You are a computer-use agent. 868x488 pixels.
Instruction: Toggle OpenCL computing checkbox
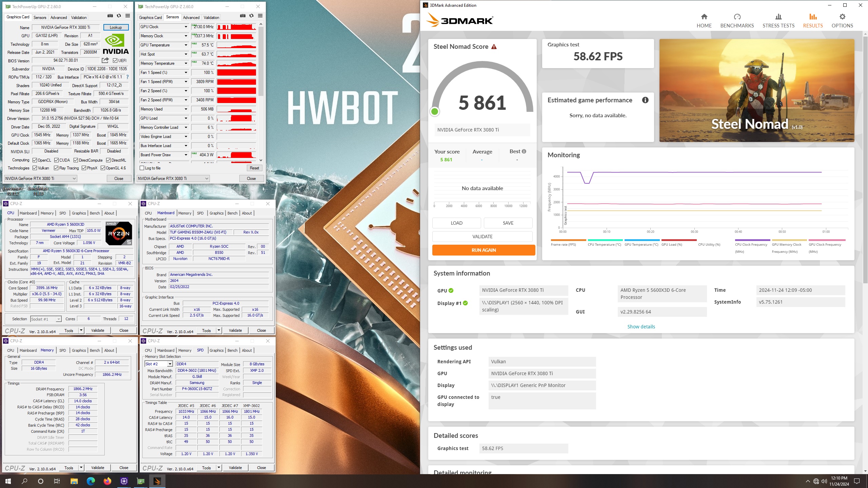(x=35, y=160)
